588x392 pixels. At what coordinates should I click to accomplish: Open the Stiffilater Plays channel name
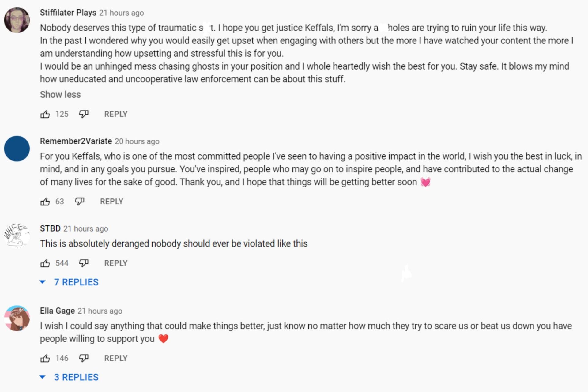tap(68, 13)
